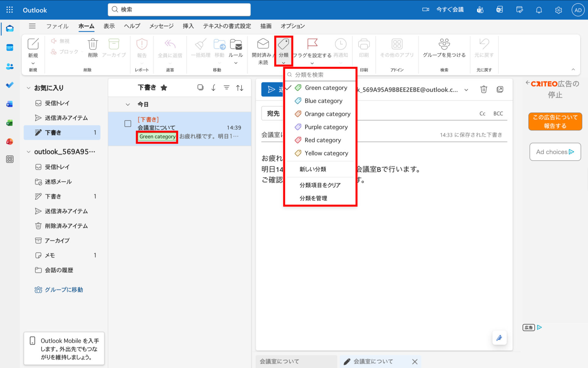Select 分類を管理 from the category menu

tap(313, 198)
